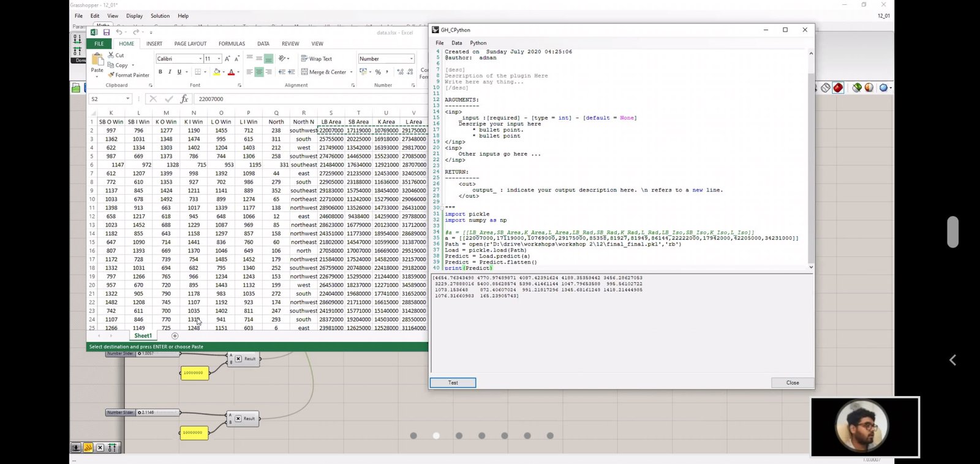Toggle Wrap Text for cells
980x464 pixels.
316,59
